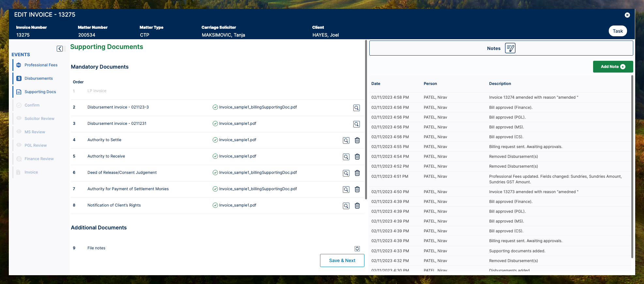Collapse the Events sidebar with the chevron icon
The image size is (644, 284).
pyautogui.click(x=60, y=49)
